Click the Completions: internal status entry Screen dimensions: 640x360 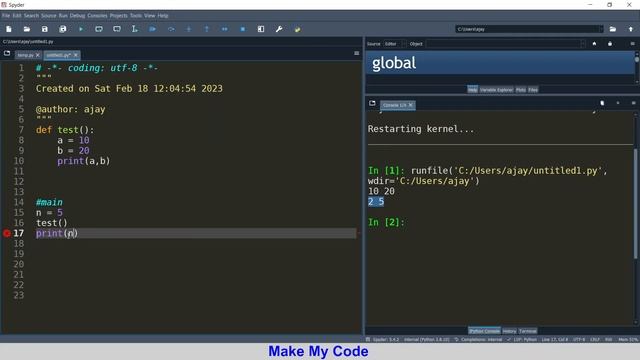pos(478,340)
